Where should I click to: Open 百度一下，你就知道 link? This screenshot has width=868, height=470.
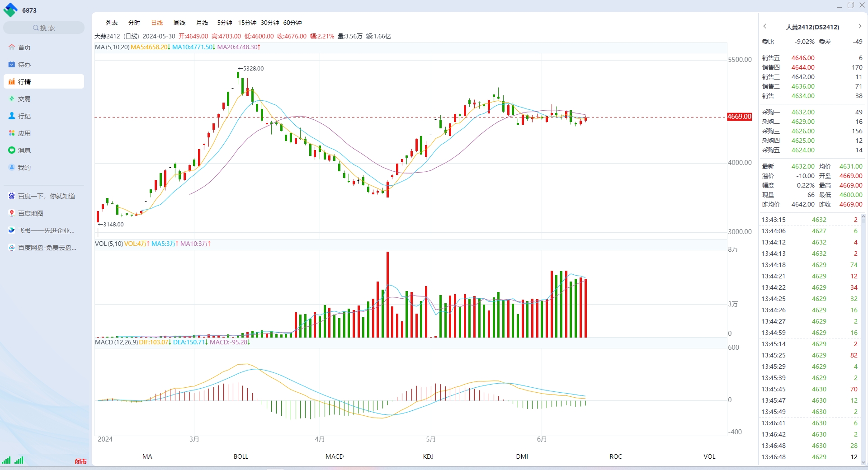(x=47, y=196)
